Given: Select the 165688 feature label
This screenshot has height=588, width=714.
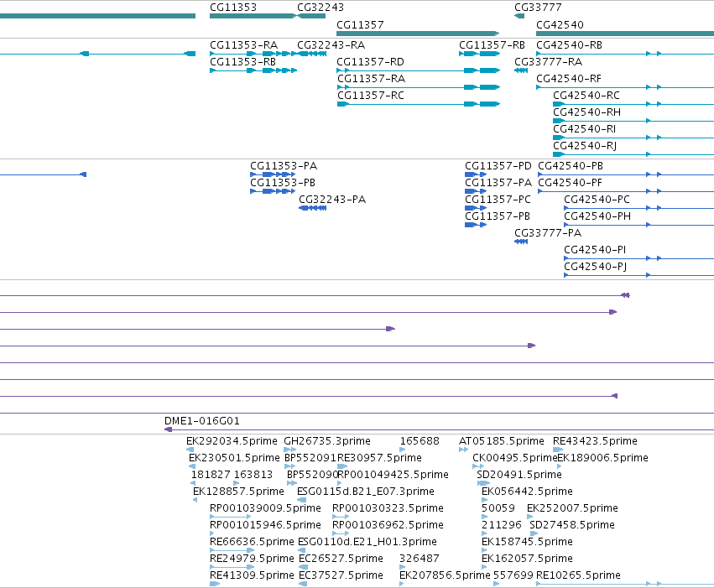Looking at the screenshot, I should coord(420,441).
